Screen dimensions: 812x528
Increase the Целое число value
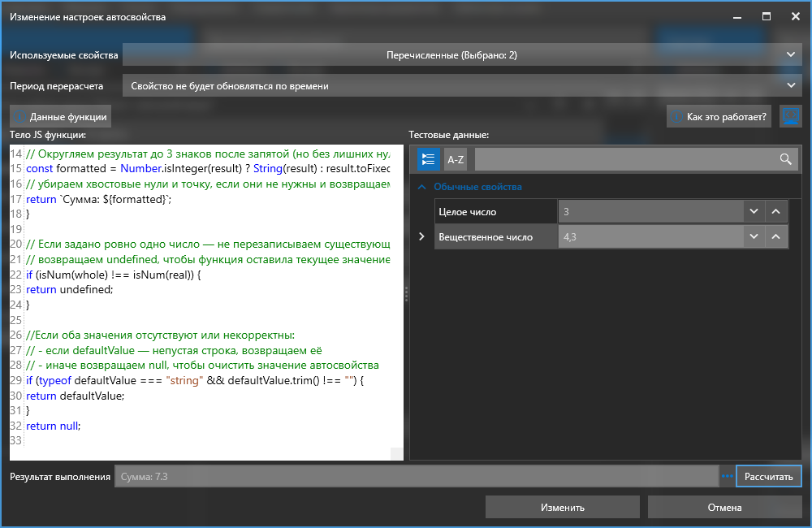776,212
